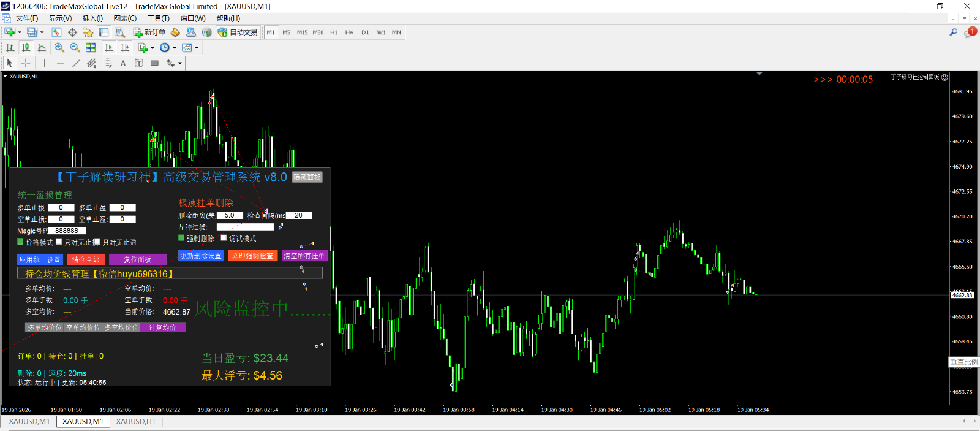
Task: Expand periods clock dropdown arrow
Action: (175, 48)
